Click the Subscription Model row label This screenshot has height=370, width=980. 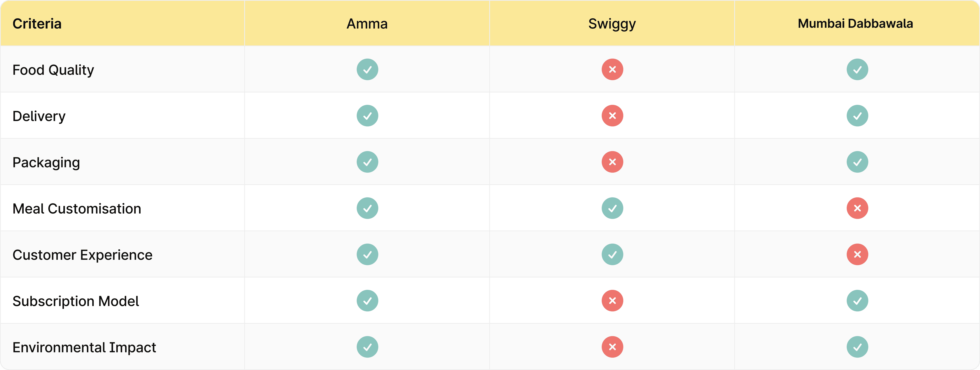76,301
